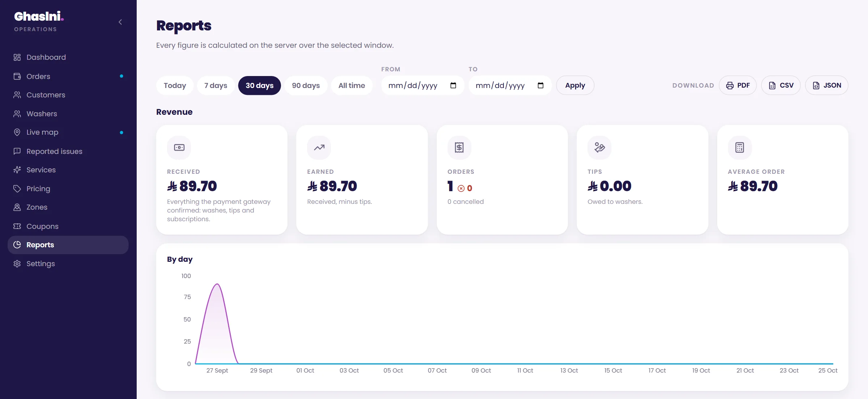This screenshot has width=868, height=399.
Task: Click the red cancelled orders icon
Action: point(461,188)
